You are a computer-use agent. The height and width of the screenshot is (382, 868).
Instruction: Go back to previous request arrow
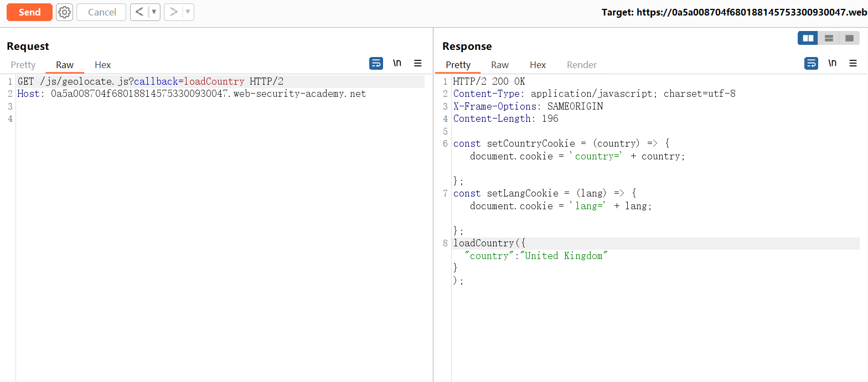click(139, 12)
